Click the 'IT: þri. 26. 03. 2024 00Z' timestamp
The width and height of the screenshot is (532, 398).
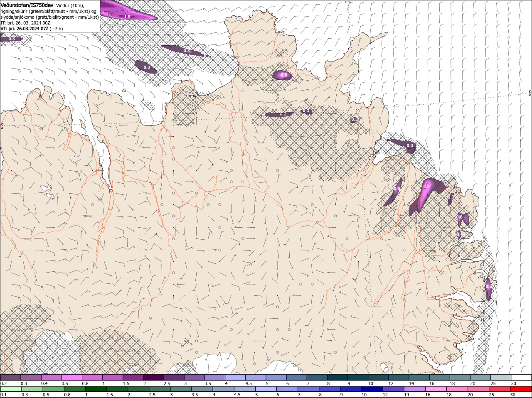(x=25, y=23)
